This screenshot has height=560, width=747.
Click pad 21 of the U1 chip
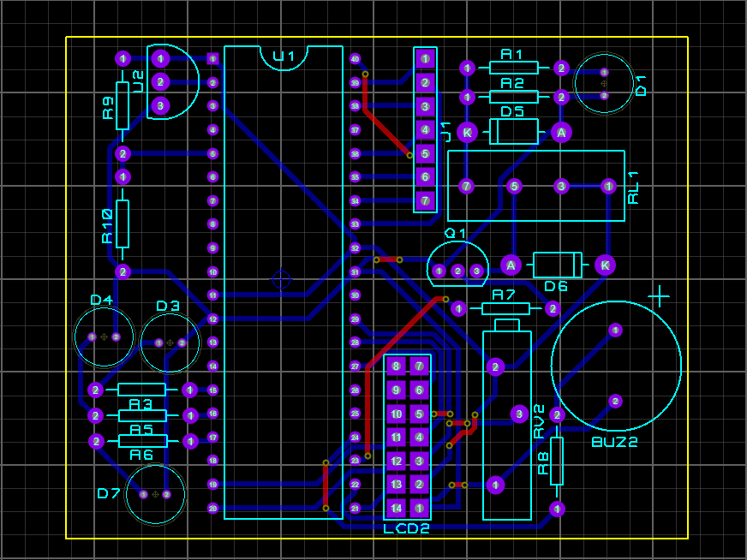point(355,509)
